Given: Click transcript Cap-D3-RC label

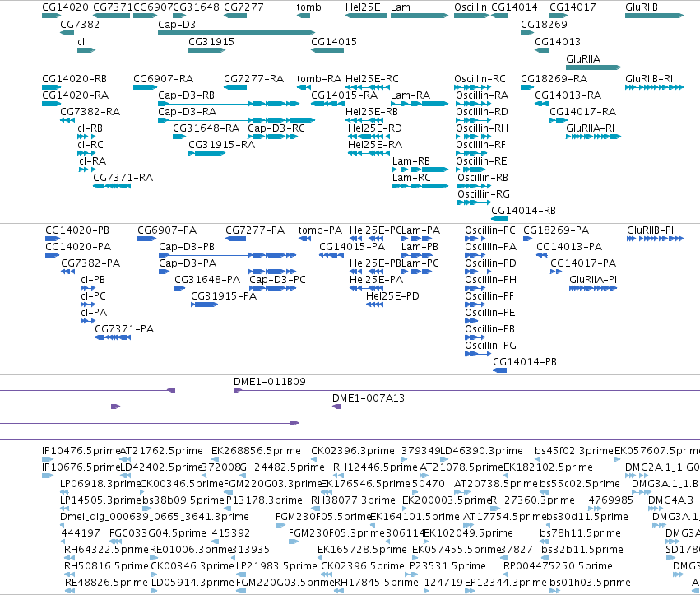Looking at the screenshot, I should coord(276,128).
